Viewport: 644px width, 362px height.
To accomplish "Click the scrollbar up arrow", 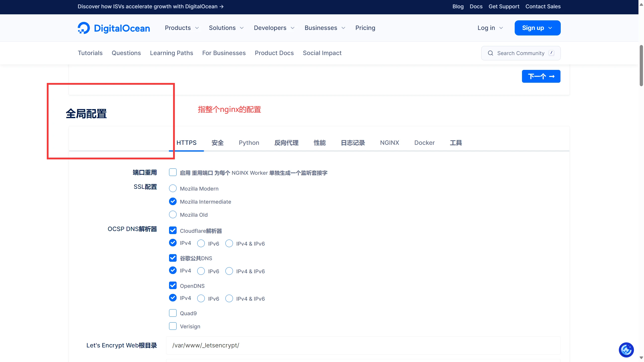I will [x=641, y=5].
